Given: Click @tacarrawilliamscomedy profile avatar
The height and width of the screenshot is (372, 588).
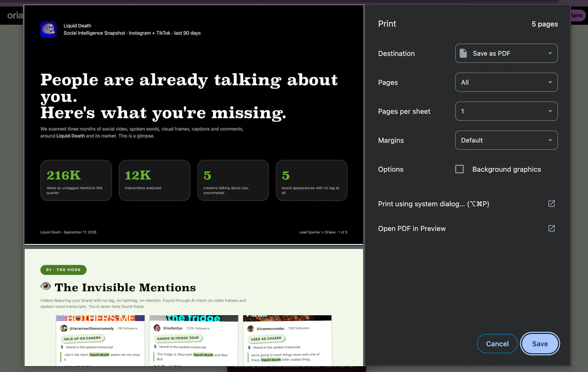Looking at the screenshot, I should (64, 328).
